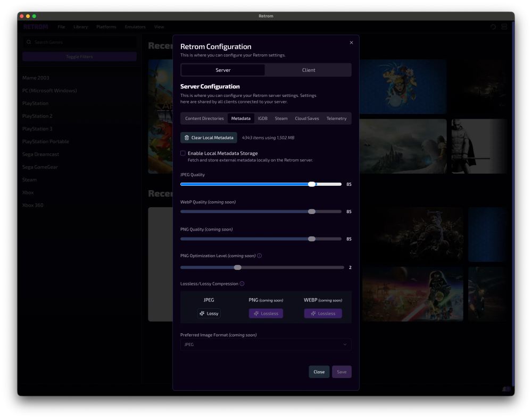
Task: Click the circular icon in top-right header
Action: point(493,27)
